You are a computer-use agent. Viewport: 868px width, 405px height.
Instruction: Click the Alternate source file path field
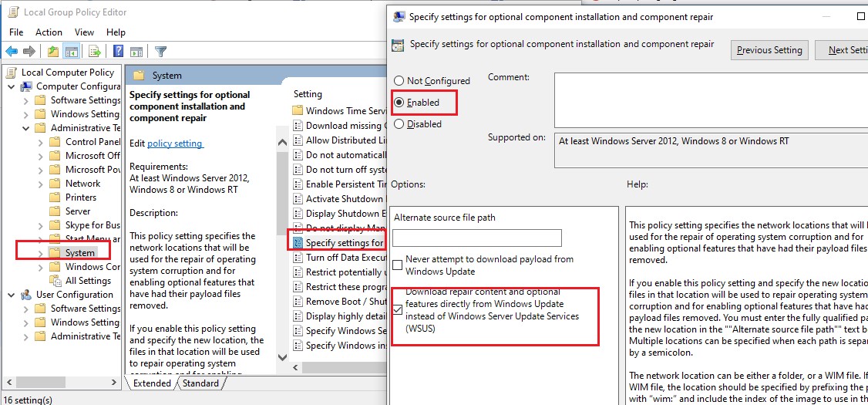[x=476, y=238]
